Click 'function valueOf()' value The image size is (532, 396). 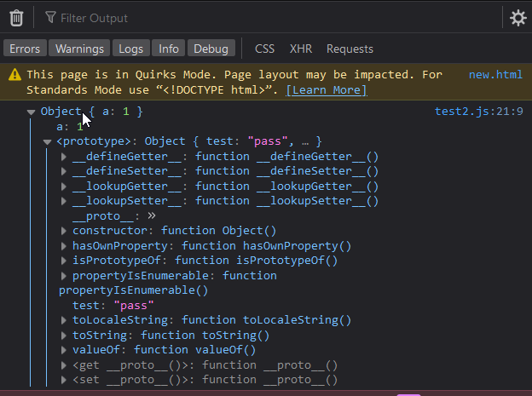click(194, 349)
